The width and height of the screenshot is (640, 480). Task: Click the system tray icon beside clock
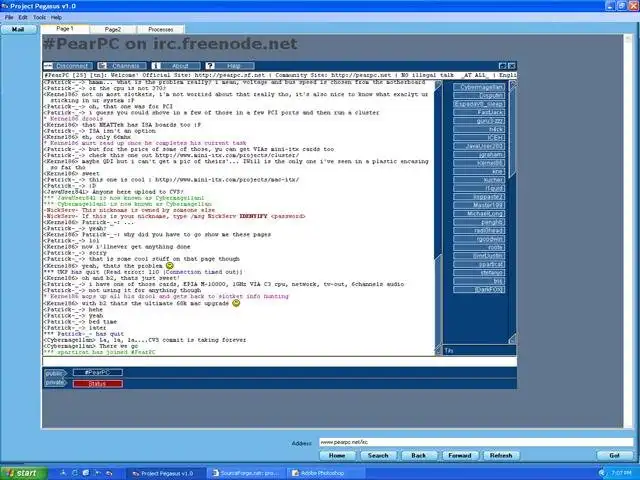[x=602, y=473]
